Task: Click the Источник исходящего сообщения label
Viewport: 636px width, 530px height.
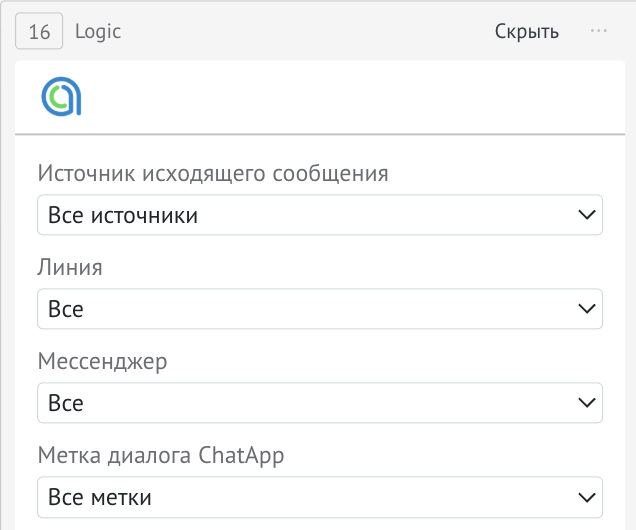Action: [x=212, y=173]
